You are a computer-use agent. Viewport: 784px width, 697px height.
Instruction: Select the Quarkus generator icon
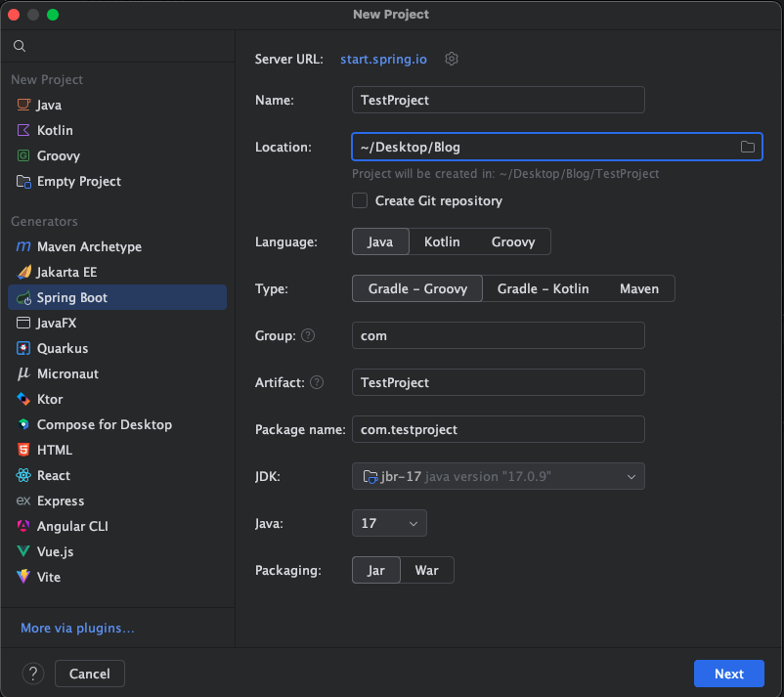[x=23, y=348]
